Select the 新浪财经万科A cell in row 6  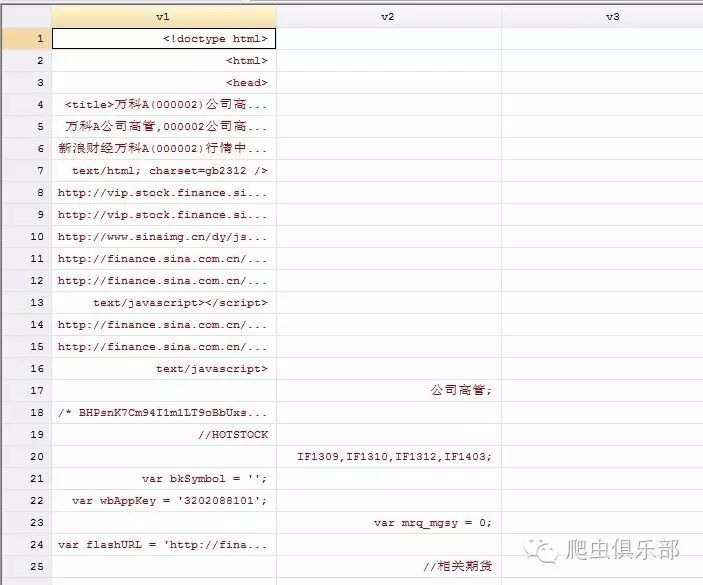pos(164,148)
